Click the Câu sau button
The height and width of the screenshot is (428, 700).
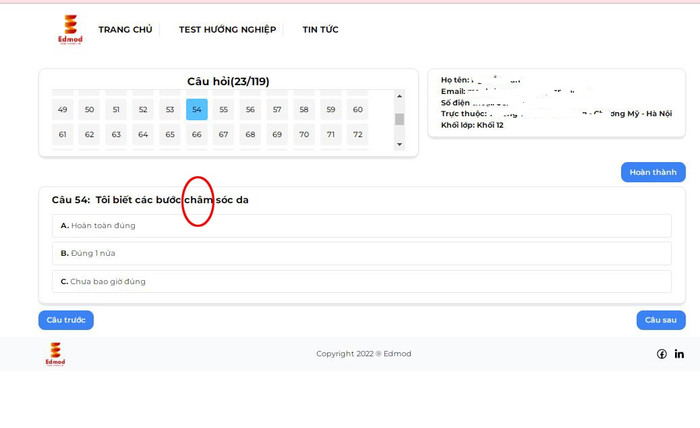click(660, 320)
